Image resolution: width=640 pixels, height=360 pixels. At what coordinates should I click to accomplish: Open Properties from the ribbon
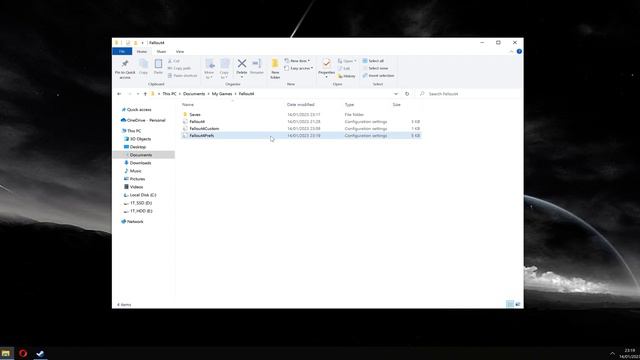click(327, 67)
